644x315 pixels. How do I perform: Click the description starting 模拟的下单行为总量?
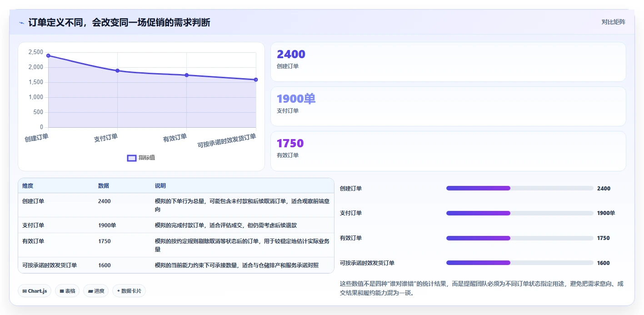[242, 205]
